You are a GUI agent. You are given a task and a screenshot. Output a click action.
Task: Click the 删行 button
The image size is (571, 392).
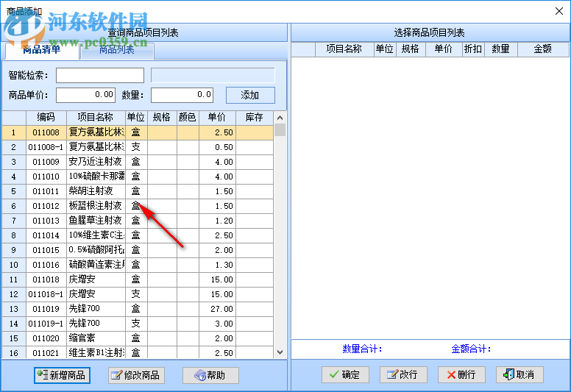[x=461, y=374]
